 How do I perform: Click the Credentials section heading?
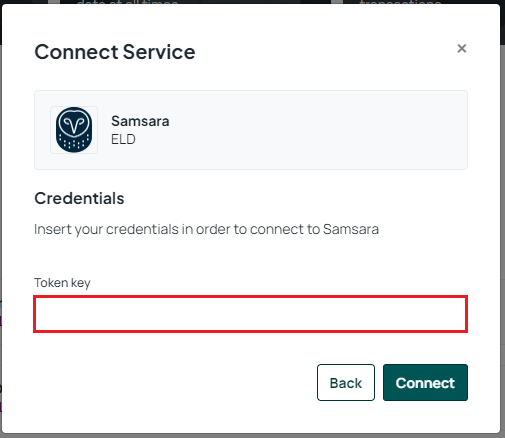tap(79, 198)
